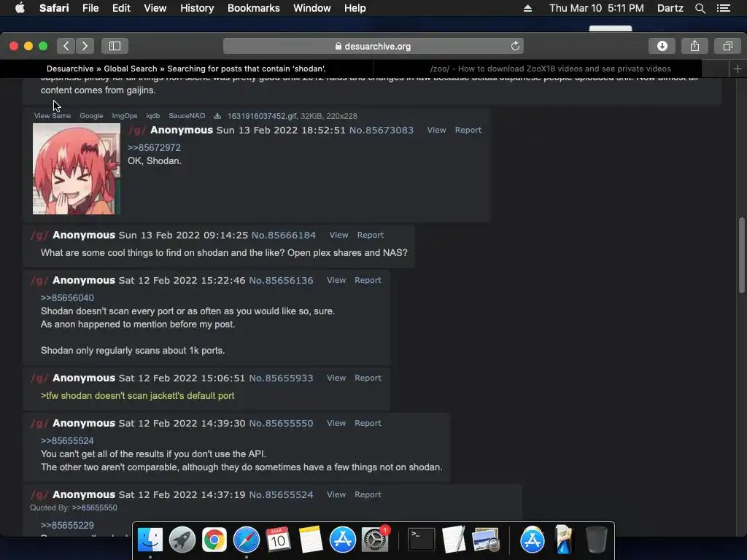
Task: Report post No.85673083
Action: (468, 130)
